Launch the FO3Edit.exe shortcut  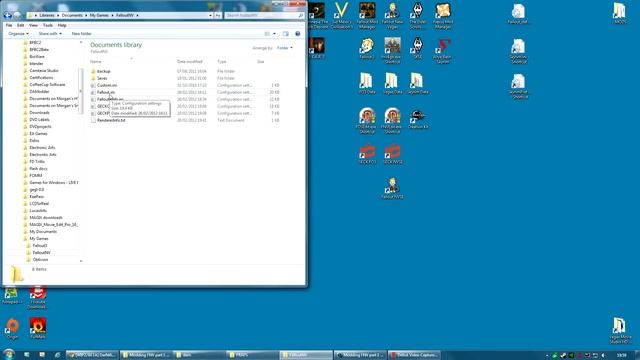click(x=367, y=120)
